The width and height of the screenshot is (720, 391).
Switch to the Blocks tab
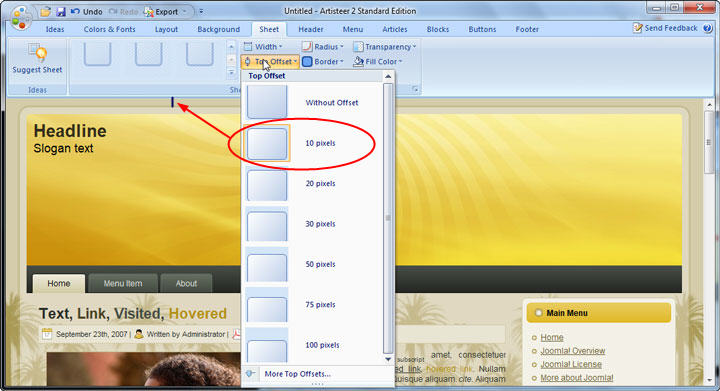pos(438,29)
